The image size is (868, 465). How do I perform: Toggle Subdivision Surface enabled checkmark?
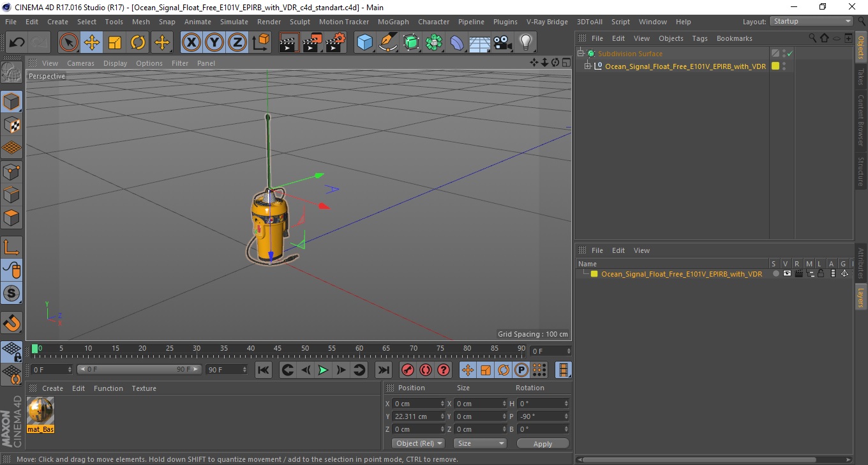point(789,54)
